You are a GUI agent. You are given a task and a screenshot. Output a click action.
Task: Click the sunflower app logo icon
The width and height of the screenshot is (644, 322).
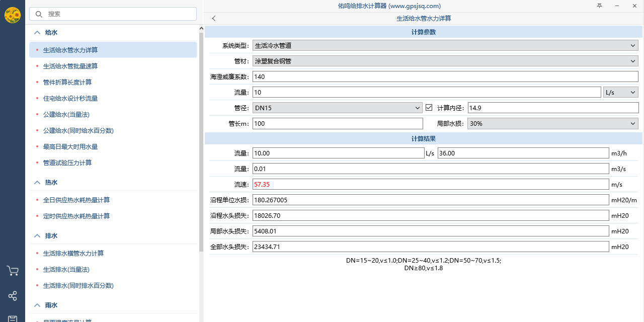click(13, 15)
